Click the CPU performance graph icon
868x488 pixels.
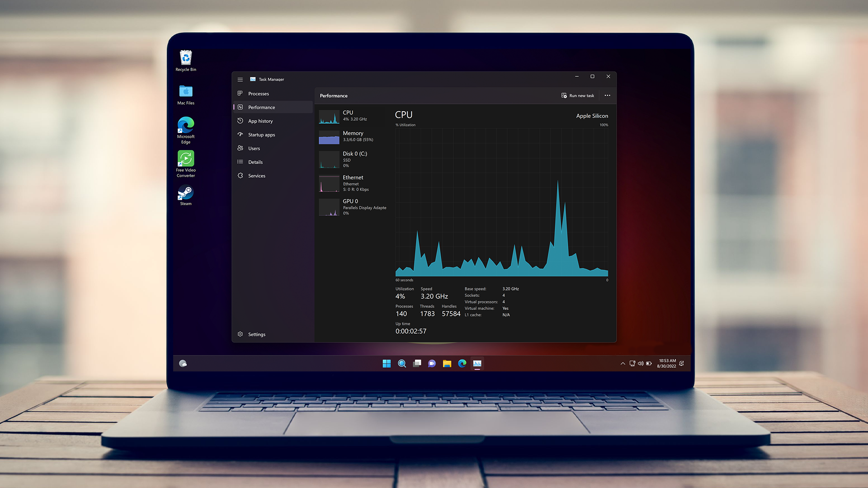point(328,116)
